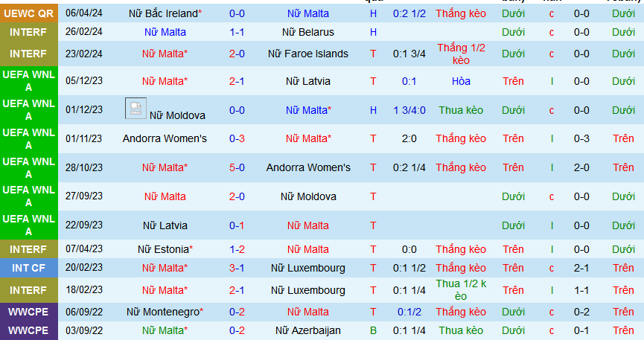Viewport: 644px width, 340px height.
Task: Click the 5-0 score on 28/10/23
Action: coord(237,167)
